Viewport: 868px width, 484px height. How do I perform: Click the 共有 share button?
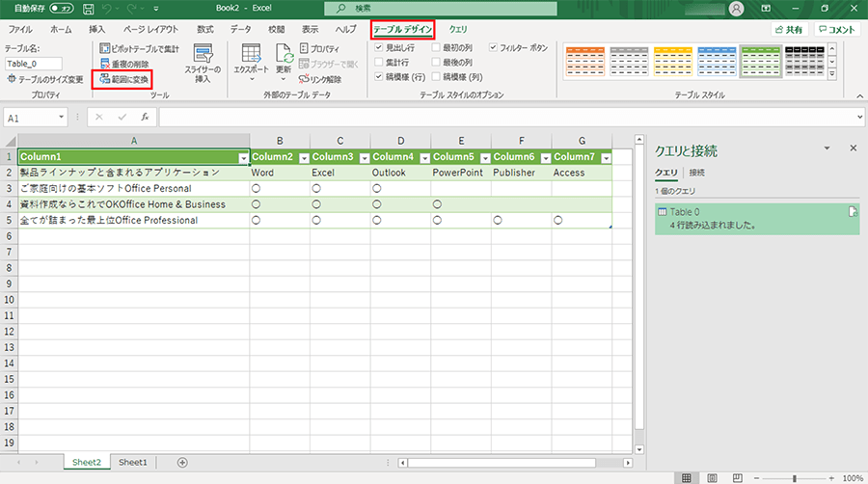click(x=789, y=29)
